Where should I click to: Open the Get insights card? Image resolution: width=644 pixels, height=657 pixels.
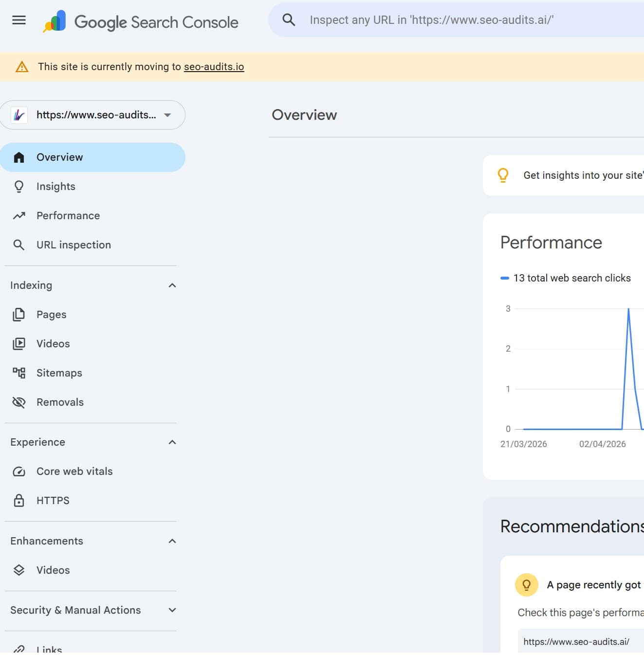(564, 175)
